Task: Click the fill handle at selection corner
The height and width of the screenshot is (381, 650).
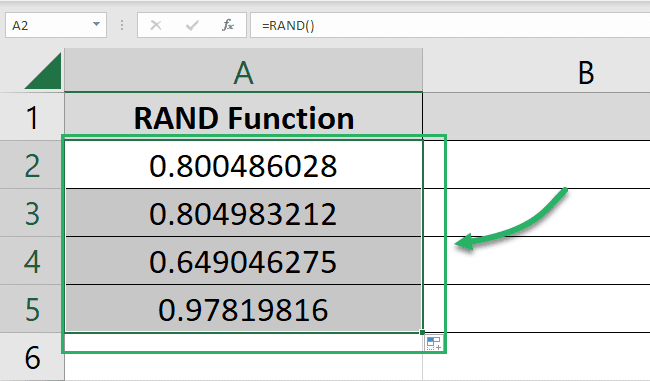Action: pos(422,332)
